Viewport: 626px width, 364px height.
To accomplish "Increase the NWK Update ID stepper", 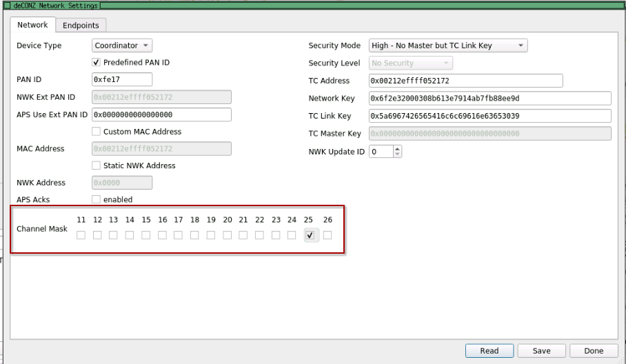I will (x=396, y=148).
